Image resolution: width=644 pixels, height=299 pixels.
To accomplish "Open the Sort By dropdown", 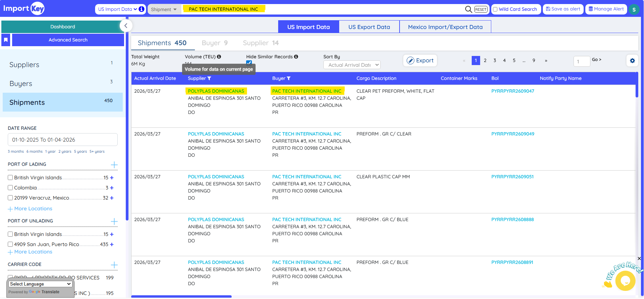I will click(x=352, y=65).
